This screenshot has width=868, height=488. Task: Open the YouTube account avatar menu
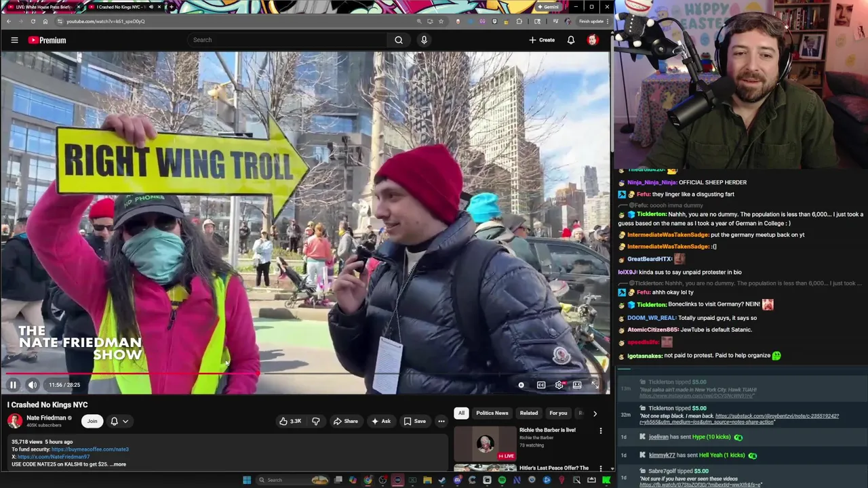[x=593, y=40]
